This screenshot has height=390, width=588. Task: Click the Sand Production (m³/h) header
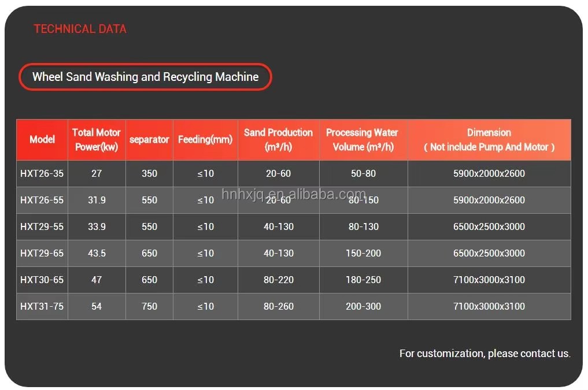click(x=278, y=139)
